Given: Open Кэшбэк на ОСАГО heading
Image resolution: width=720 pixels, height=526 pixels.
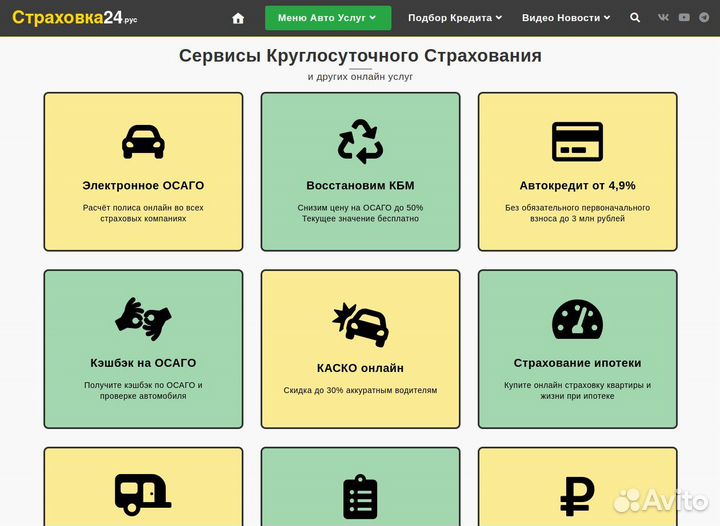Looking at the screenshot, I should pos(143,363).
